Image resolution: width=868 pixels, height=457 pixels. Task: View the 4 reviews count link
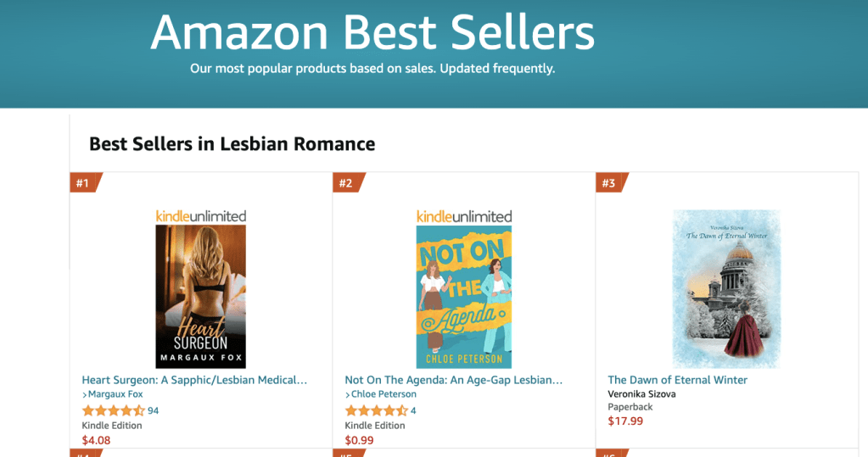pyautogui.click(x=413, y=410)
